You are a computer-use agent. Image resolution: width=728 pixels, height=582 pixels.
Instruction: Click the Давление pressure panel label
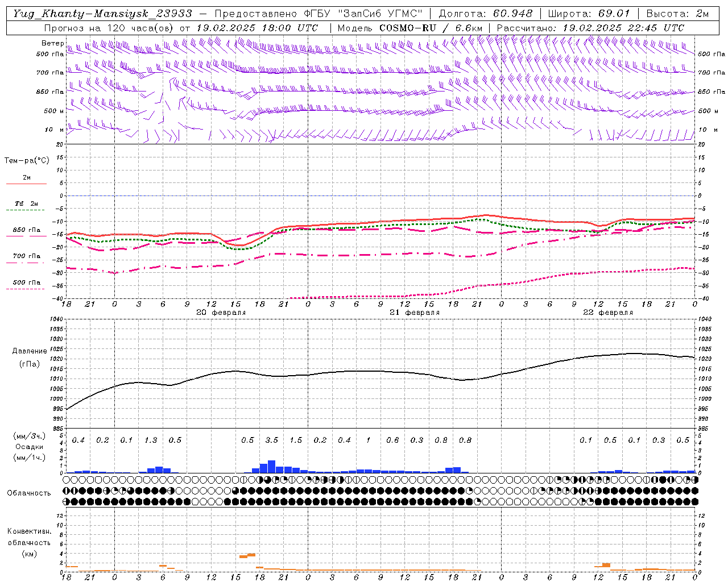tap(30, 351)
